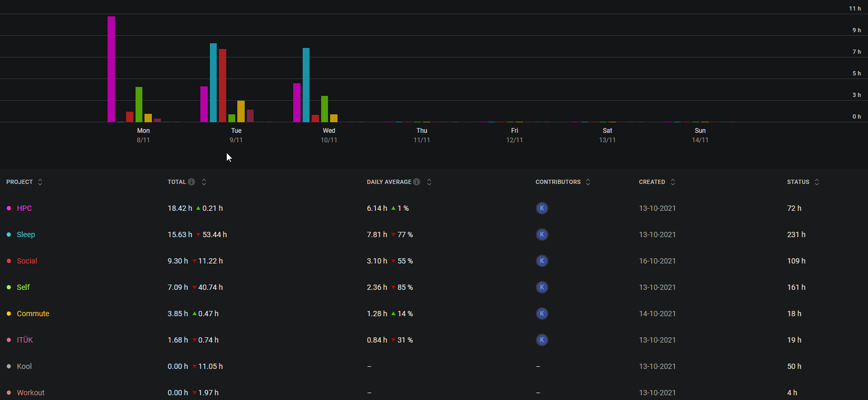Click Commute daily average 1.28 h
This screenshot has height=400, width=868.
pos(377,314)
